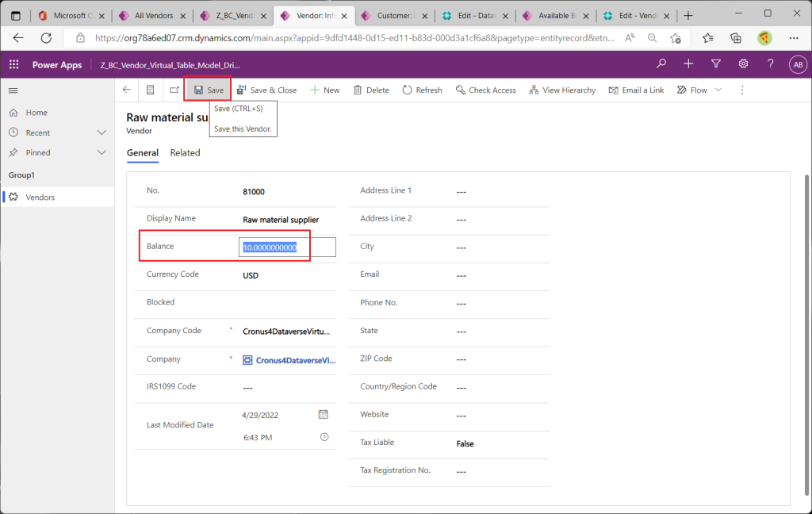
Task: Click the Currency Code value USD
Action: point(251,275)
